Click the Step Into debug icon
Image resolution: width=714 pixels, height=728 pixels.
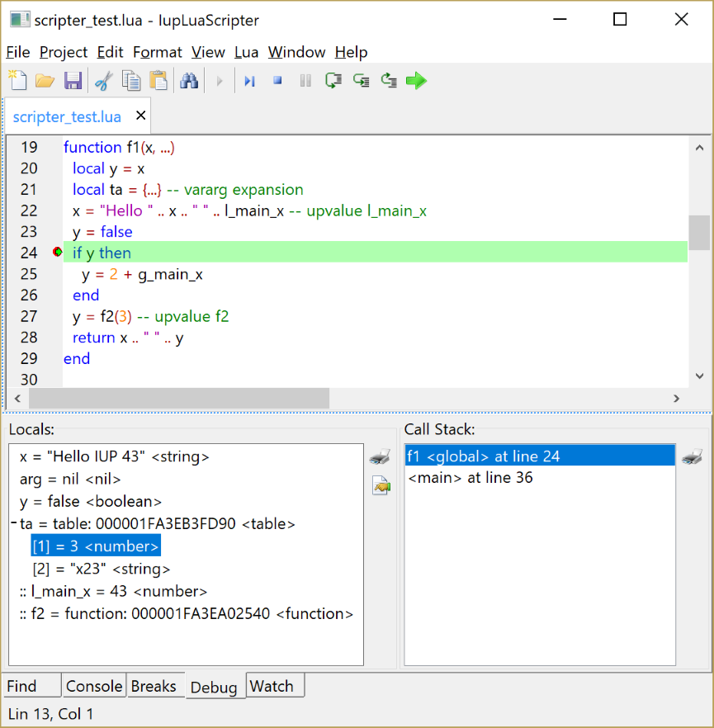coord(333,80)
